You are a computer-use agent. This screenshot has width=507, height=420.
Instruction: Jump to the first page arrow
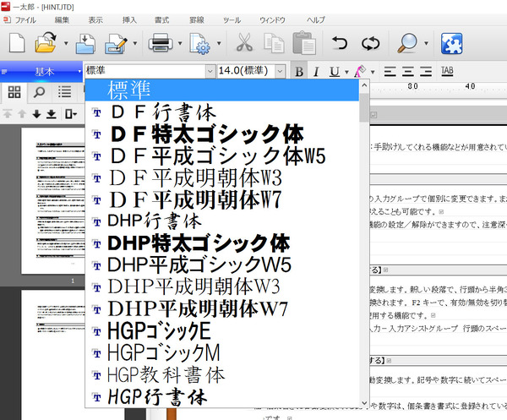tap(8, 114)
